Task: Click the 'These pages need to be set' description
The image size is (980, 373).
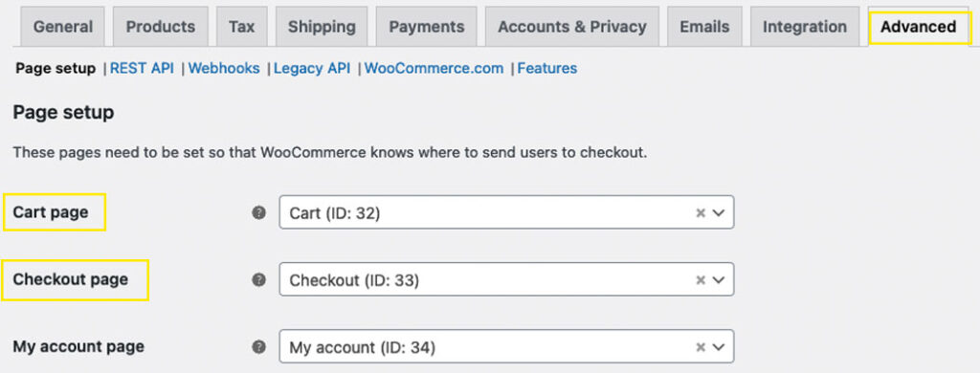Action: point(330,152)
